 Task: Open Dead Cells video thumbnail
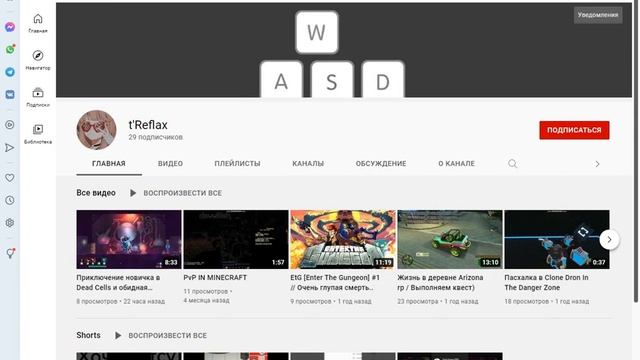pos(129,240)
